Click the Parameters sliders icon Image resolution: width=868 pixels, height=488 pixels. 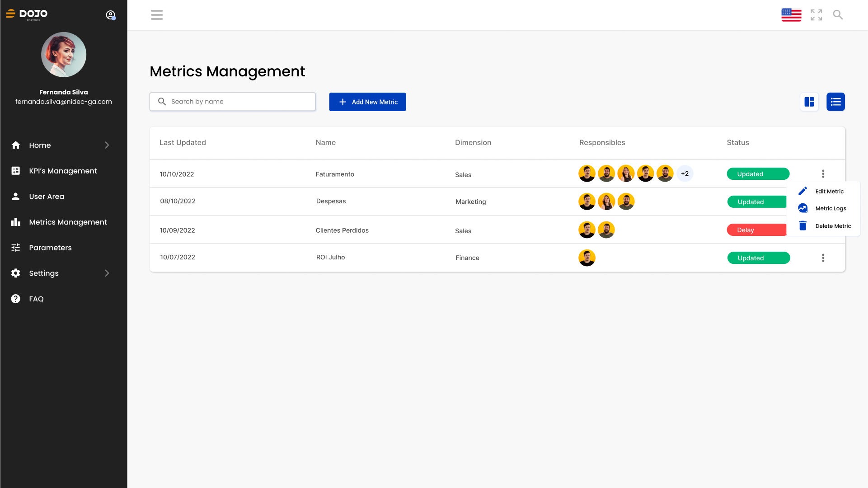coord(16,248)
